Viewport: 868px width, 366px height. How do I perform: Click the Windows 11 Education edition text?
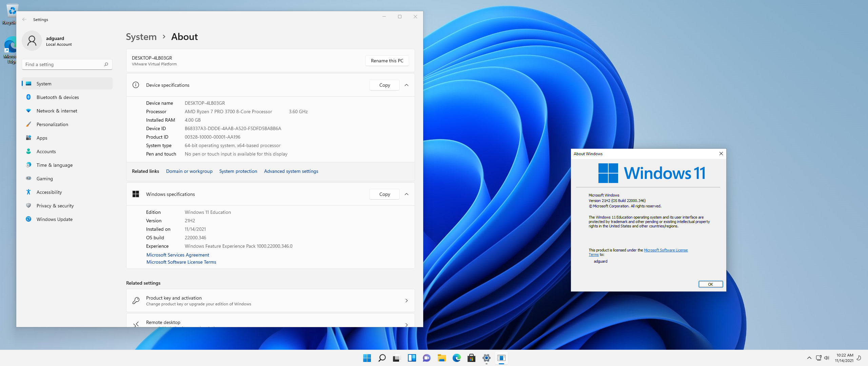(x=208, y=212)
